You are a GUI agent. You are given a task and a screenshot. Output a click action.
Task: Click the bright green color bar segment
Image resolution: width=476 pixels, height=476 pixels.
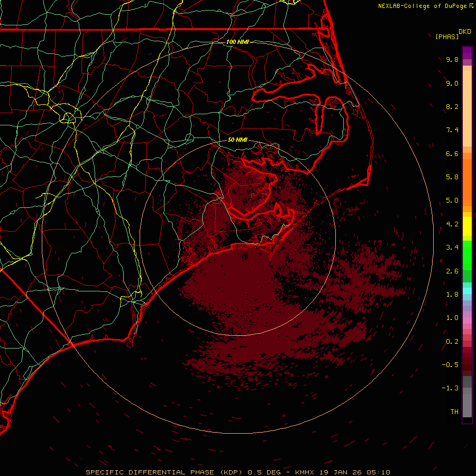[x=467, y=255]
